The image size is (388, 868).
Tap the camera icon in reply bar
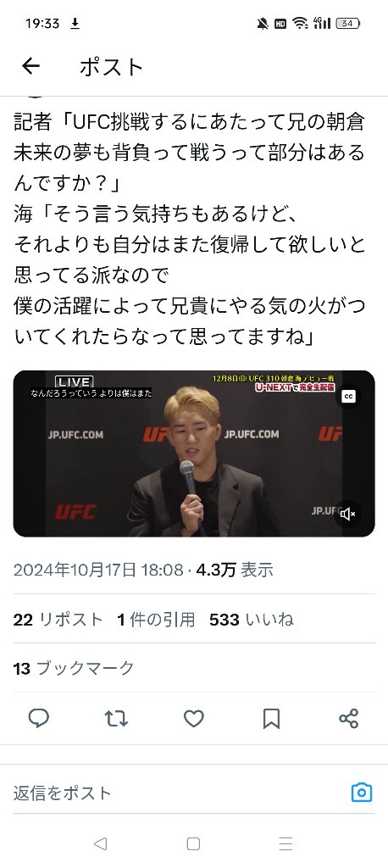pyautogui.click(x=362, y=793)
